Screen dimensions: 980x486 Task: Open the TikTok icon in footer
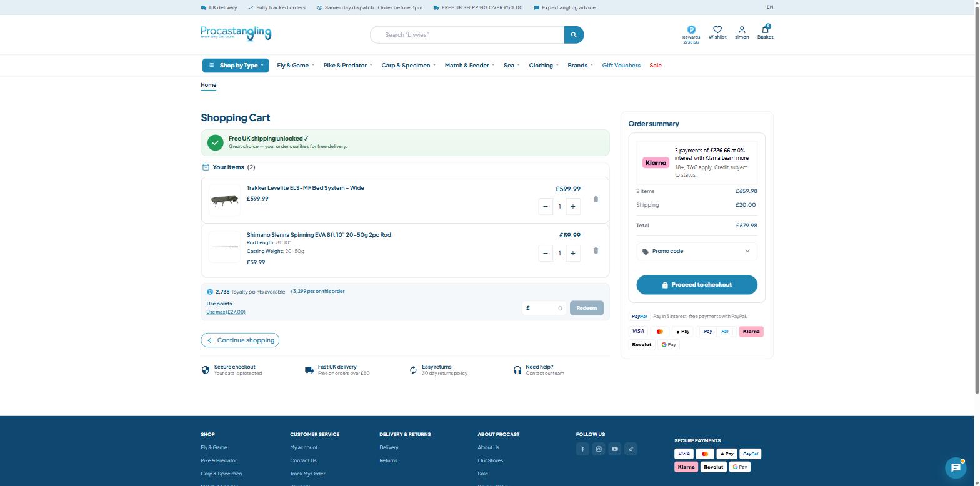click(631, 449)
